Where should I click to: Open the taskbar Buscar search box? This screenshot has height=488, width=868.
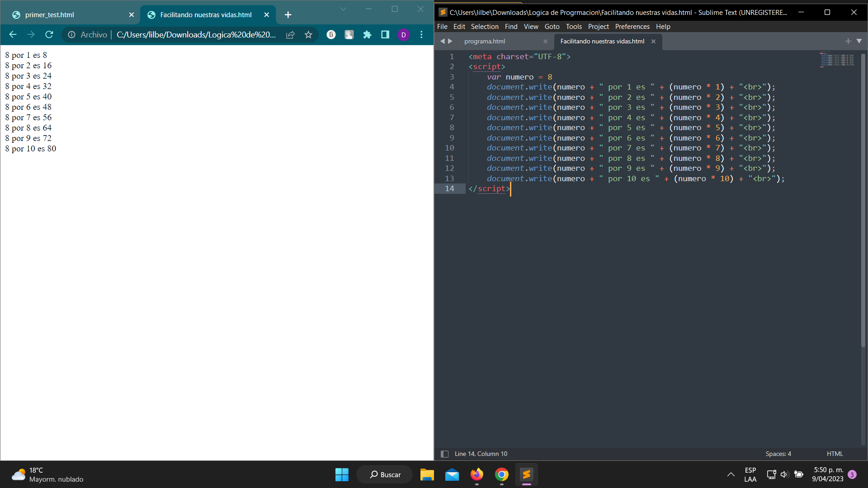click(385, 474)
